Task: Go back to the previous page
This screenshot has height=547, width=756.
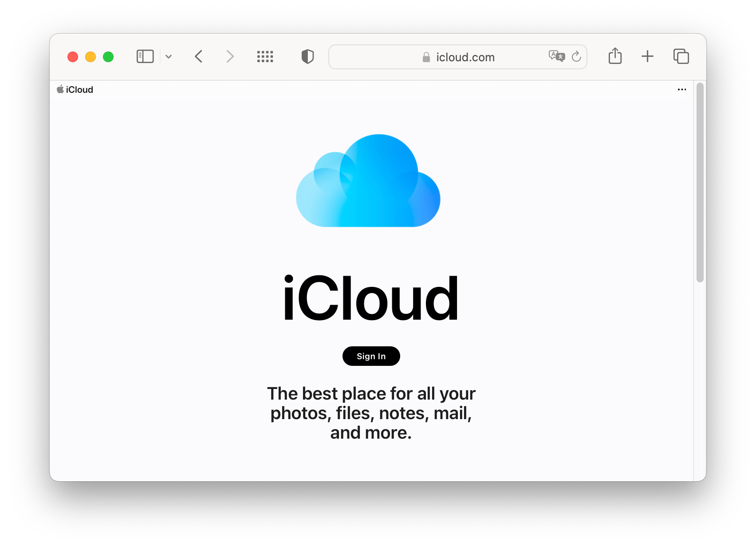Action: [x=199, y=57]
